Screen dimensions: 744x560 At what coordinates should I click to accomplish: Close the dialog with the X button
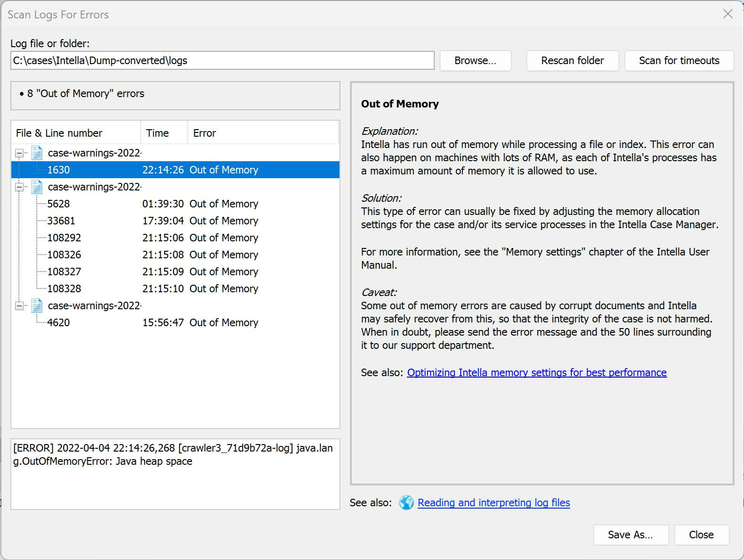tap(728, 14)
